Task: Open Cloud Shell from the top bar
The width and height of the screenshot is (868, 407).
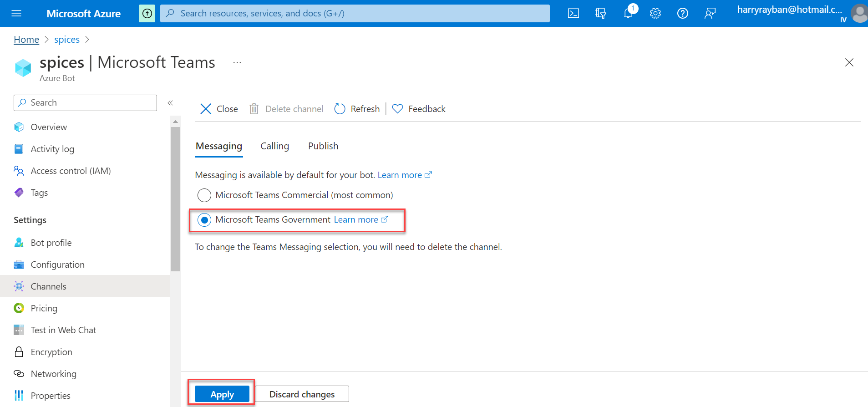Action: click(574, 13)
